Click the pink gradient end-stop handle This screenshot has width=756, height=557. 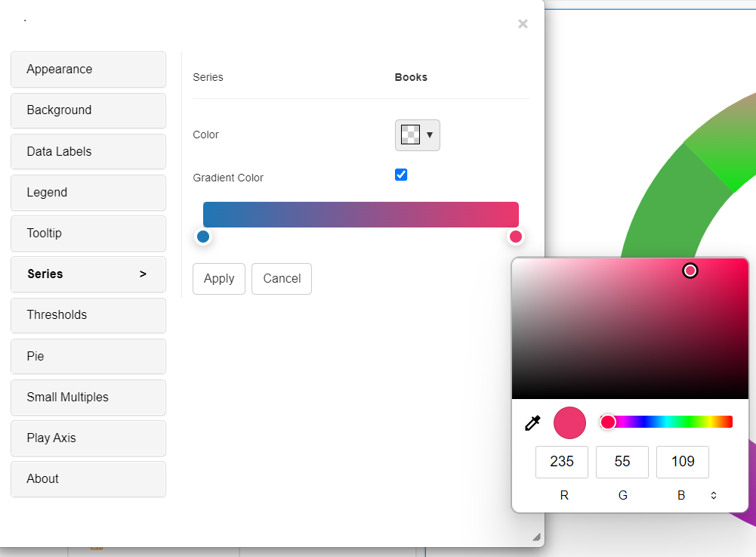coord(516,237)
